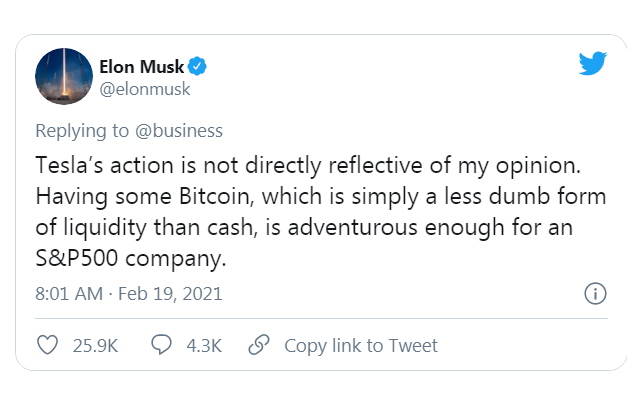Open the @elonmusk handle link
This screenshot has height=409, width=643.
[144, 89]
